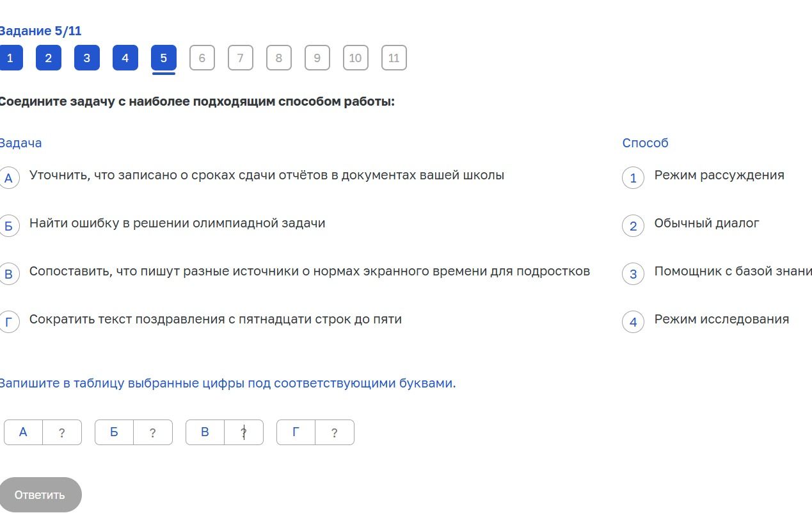This screenshot has width=812, height=513.
Task: Jump to question 8
Action: [279, 58]
